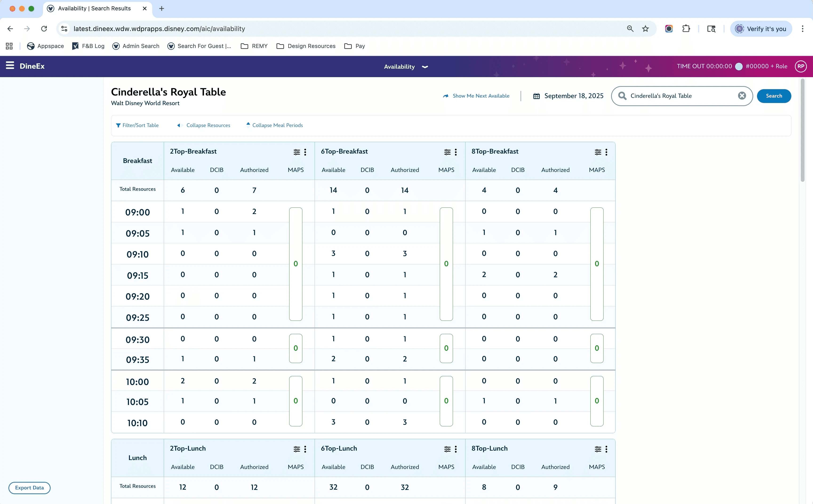Bookmark this page with star icon
The height and width of the screenshot is (504, 813).
(646, 29)
